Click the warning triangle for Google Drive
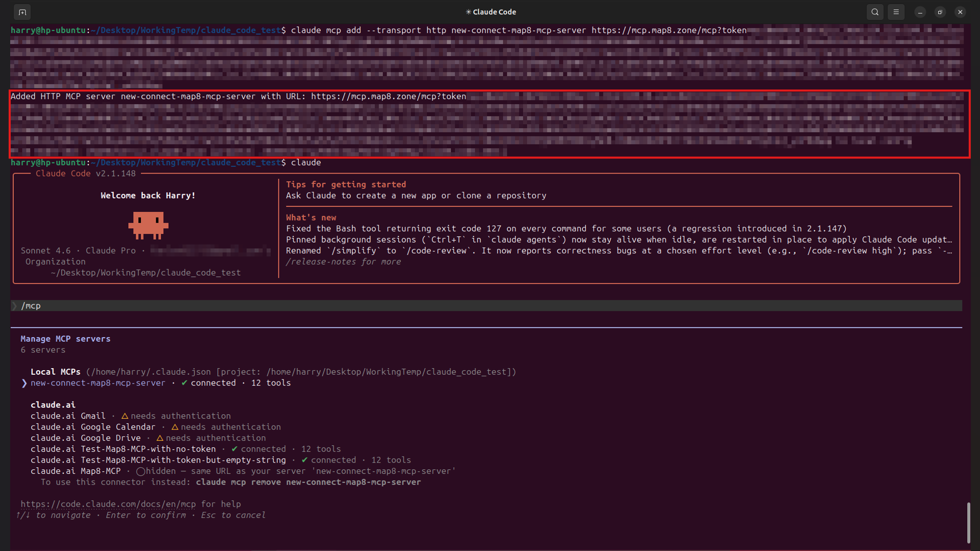Viewport: 980px width, 551px height. click(x=160, y=438)
